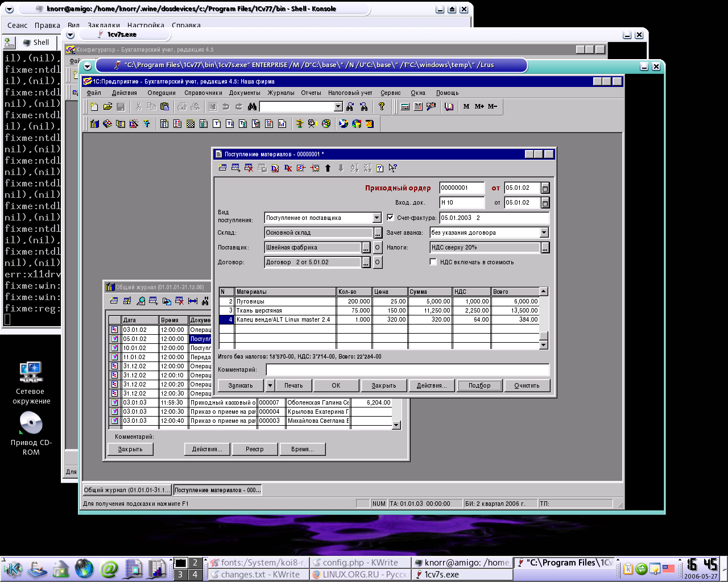Switch to Общий журнал window tab
This screenshot has width=728, height=582.
[127, 490]
